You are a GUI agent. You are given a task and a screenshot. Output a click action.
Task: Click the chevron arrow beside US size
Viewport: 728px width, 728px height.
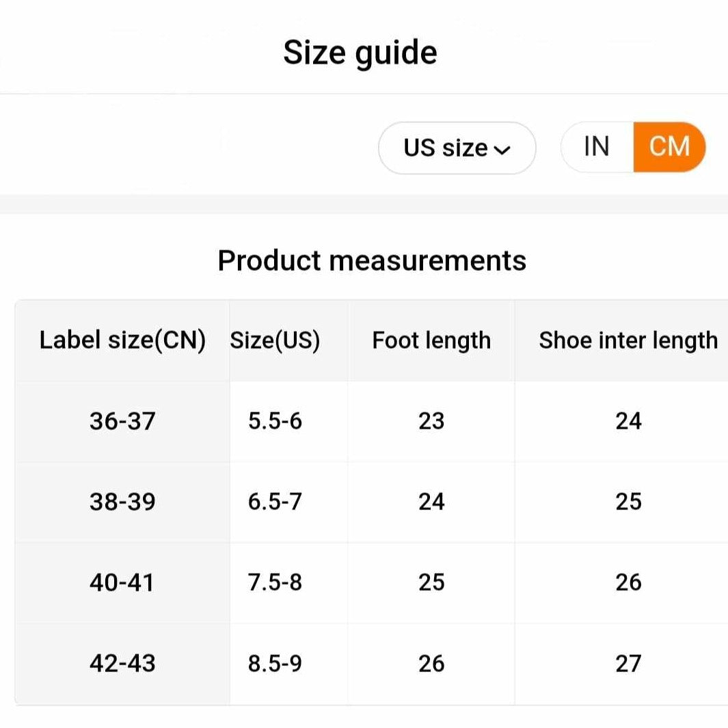point(502,150)
